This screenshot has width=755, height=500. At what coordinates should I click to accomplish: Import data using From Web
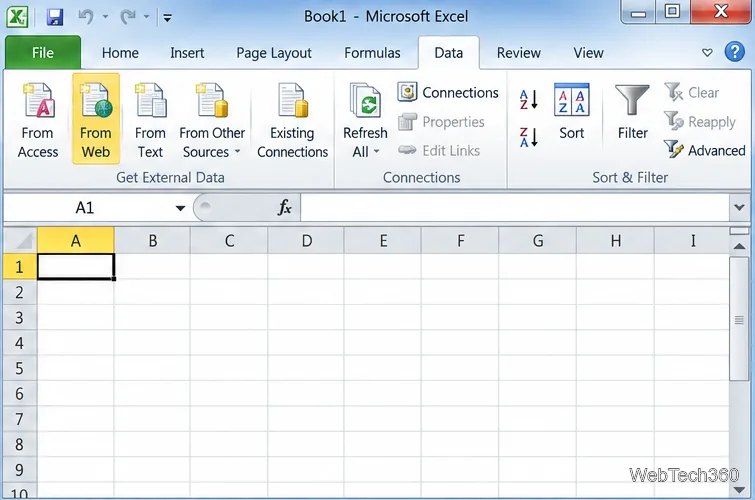click(x=96, y=119)
